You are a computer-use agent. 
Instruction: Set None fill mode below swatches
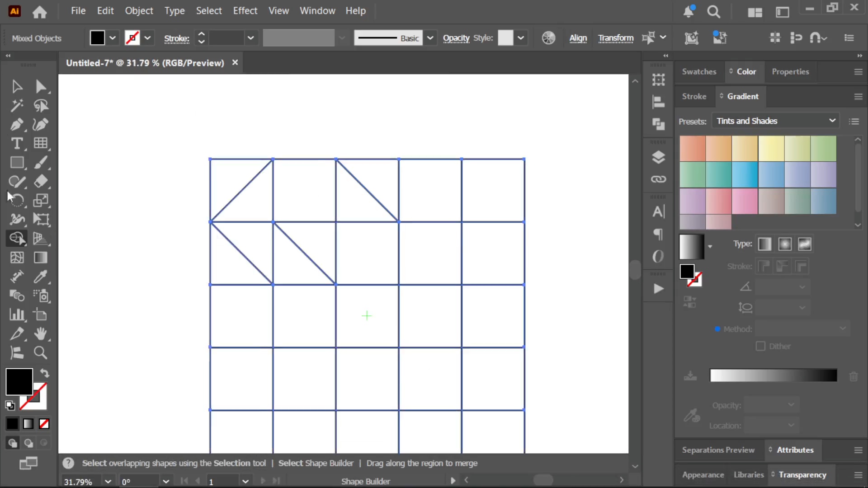pyautogui.click(x=44, y=424)
